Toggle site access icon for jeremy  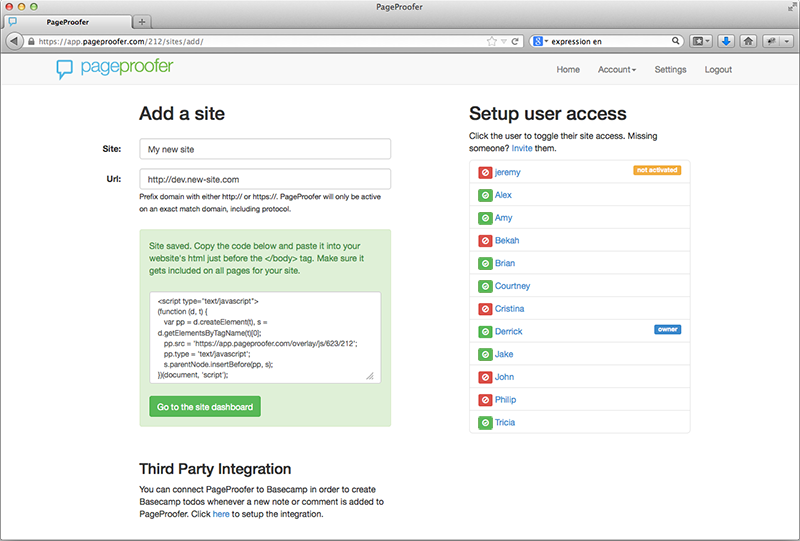pyautogui.click(x=485, y=173)
